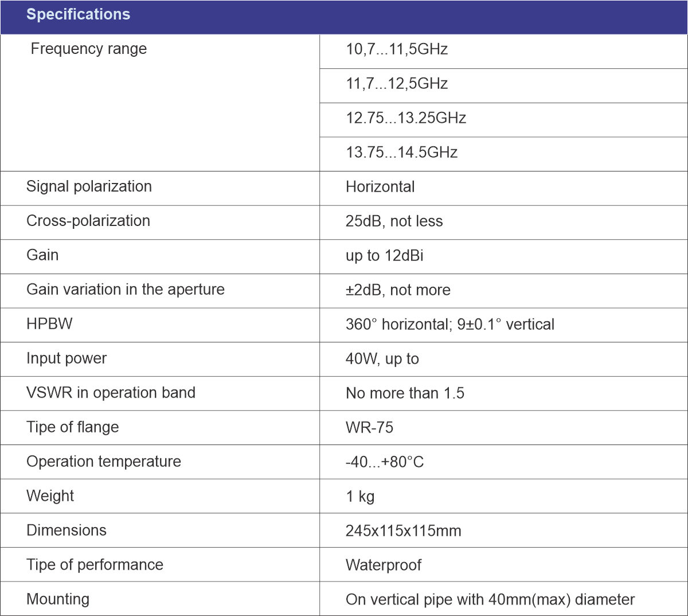Select the VSWR in operation band label
Viewport: 688px width, 616px height.
click(x=111, y=393)
